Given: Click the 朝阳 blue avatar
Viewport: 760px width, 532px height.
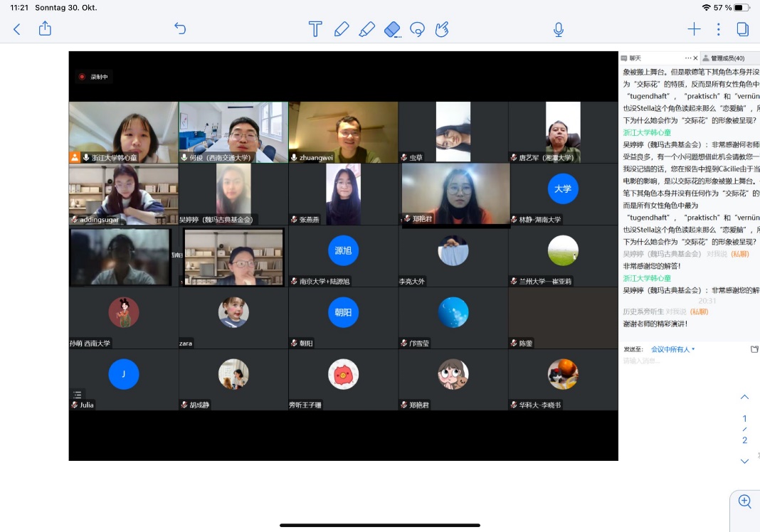Looking at the screenshot, I should click(x=343, y=312).
